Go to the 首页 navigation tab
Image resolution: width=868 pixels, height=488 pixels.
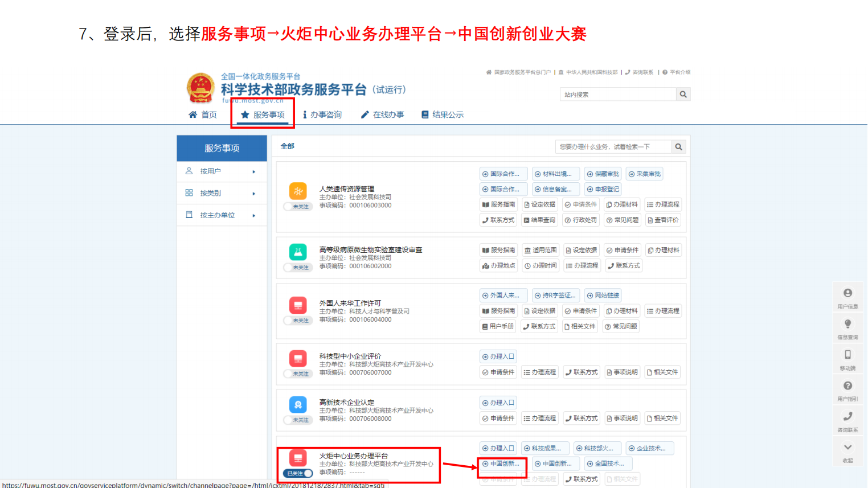point(203,114)
